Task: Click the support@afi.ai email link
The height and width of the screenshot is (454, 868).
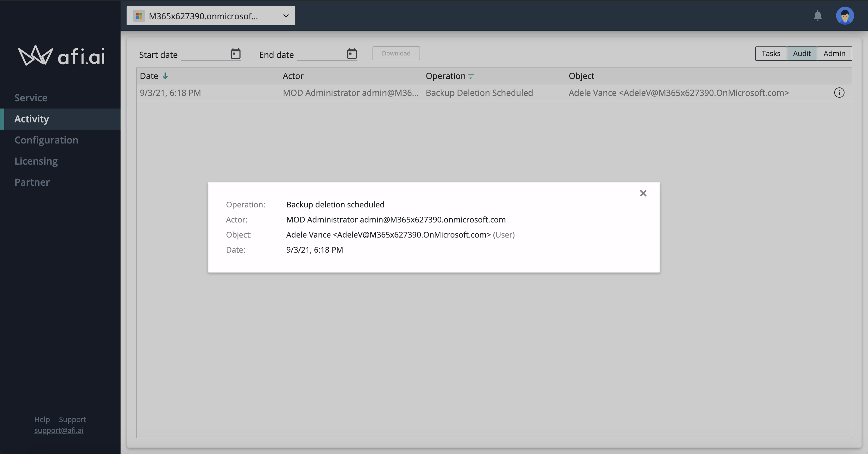Action: pyautogui.click(x=59, y=430)
